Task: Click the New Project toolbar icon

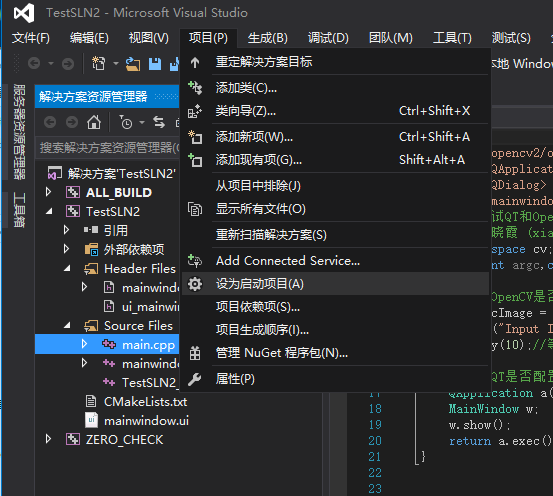Action: [x=98, y=63]
